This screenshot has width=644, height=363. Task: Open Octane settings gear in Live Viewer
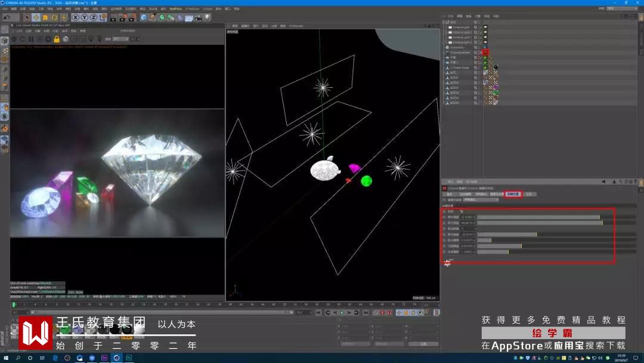48,39
